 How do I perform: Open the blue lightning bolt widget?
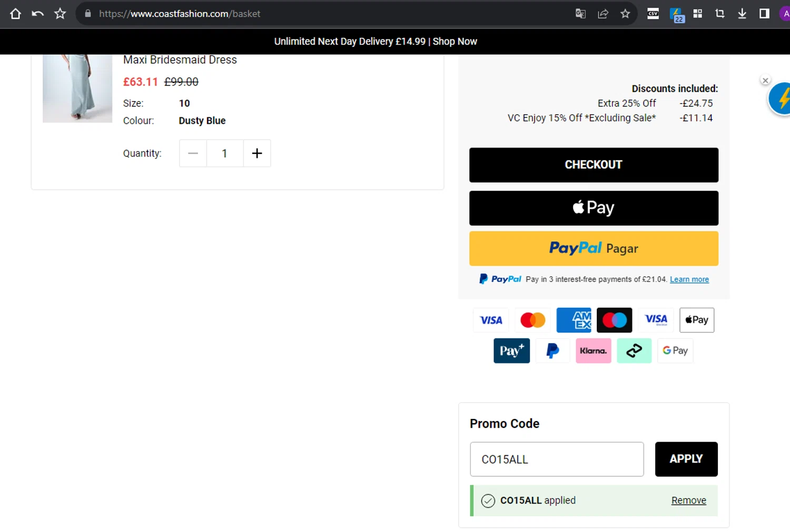(x=781, y=99)
